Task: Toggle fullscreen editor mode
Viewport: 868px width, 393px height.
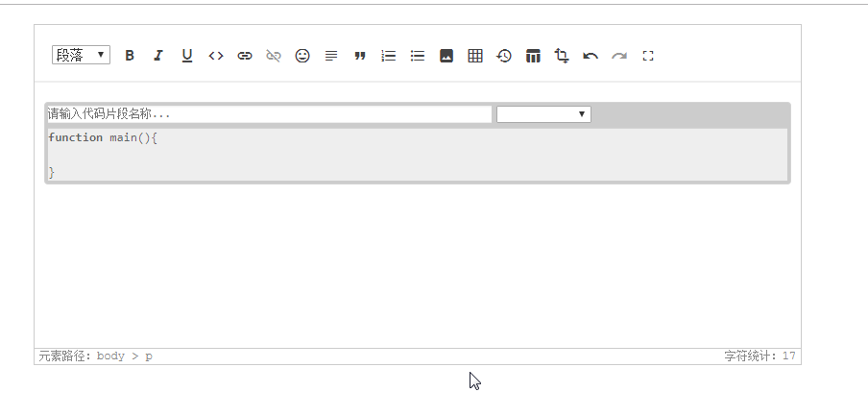Action: point(648,56)
